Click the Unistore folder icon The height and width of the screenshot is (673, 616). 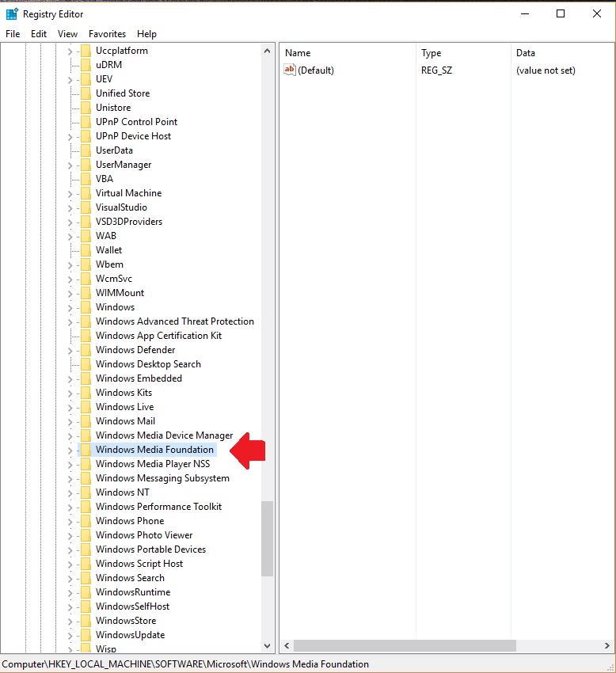[86, 108]
